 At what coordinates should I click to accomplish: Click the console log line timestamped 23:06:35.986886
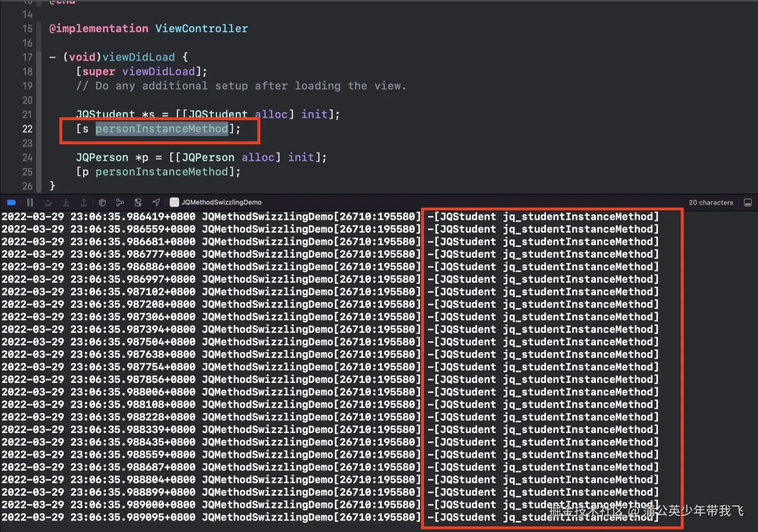pyautogui.click(x=330, y=267)
